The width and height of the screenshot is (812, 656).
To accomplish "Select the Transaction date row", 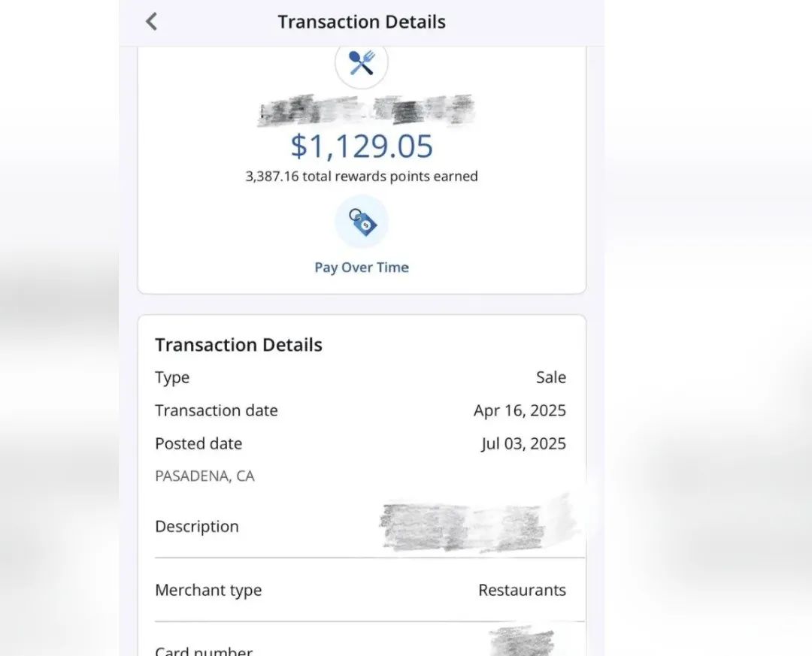I will 360,410.
